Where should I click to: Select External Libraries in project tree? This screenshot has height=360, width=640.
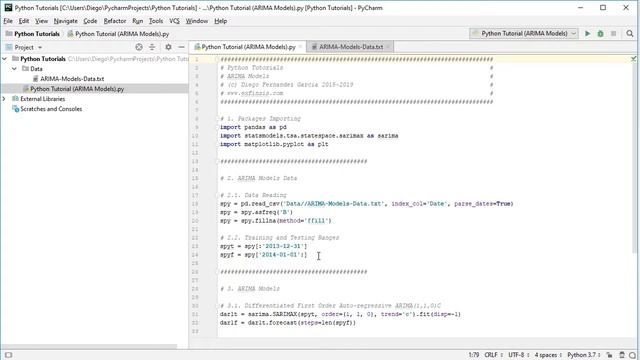coord(42,99)
